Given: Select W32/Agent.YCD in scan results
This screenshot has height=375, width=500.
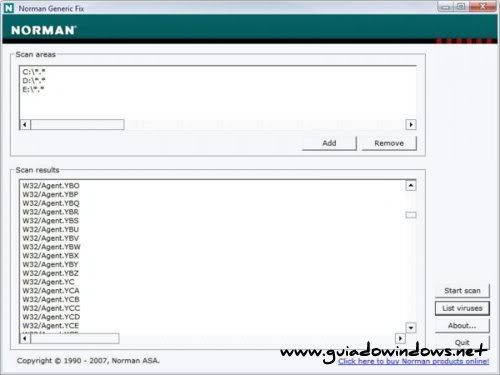Looking at the screenshot, I should coord(51,317).
